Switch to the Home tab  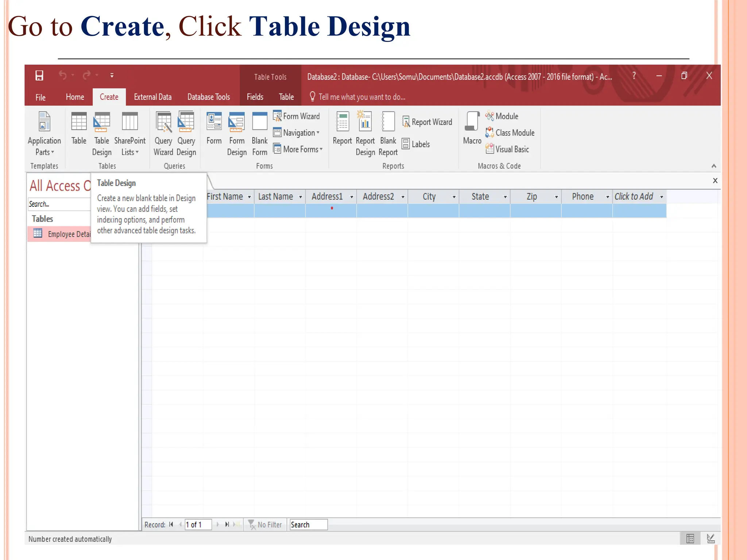point(75,97)
